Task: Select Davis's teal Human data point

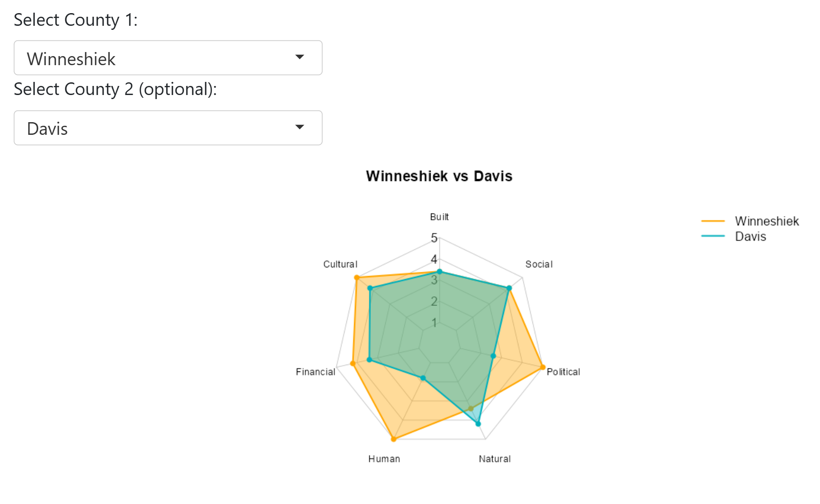Action: tap(423, 378)
